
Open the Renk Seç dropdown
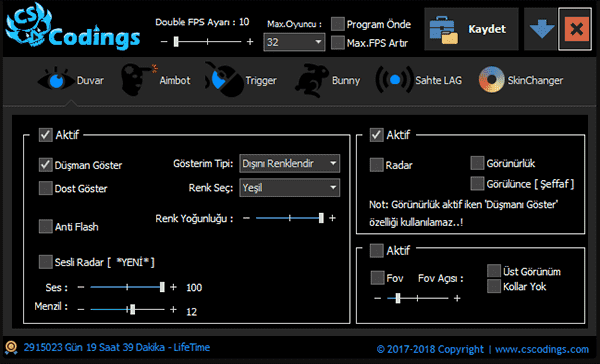[290, 188]
